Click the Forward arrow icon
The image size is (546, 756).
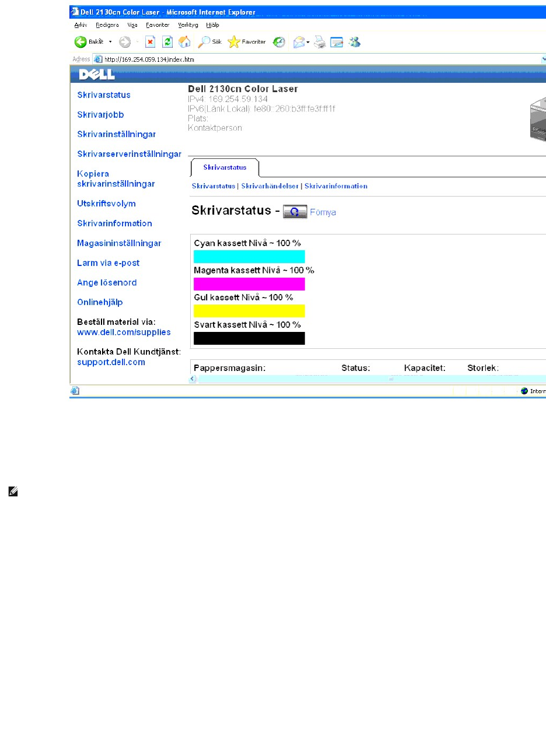point(125,42)
